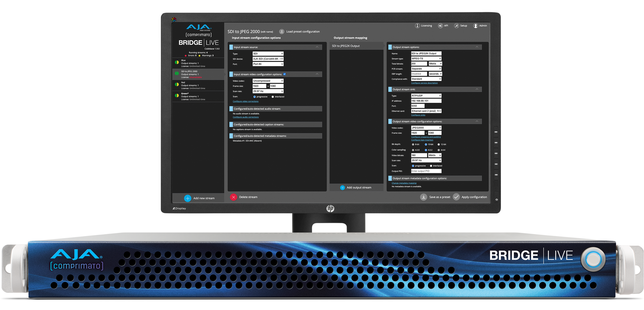Screen dimensions: 644x310
Task: Open the Setup wrench icon
Action: click(456, 25)
